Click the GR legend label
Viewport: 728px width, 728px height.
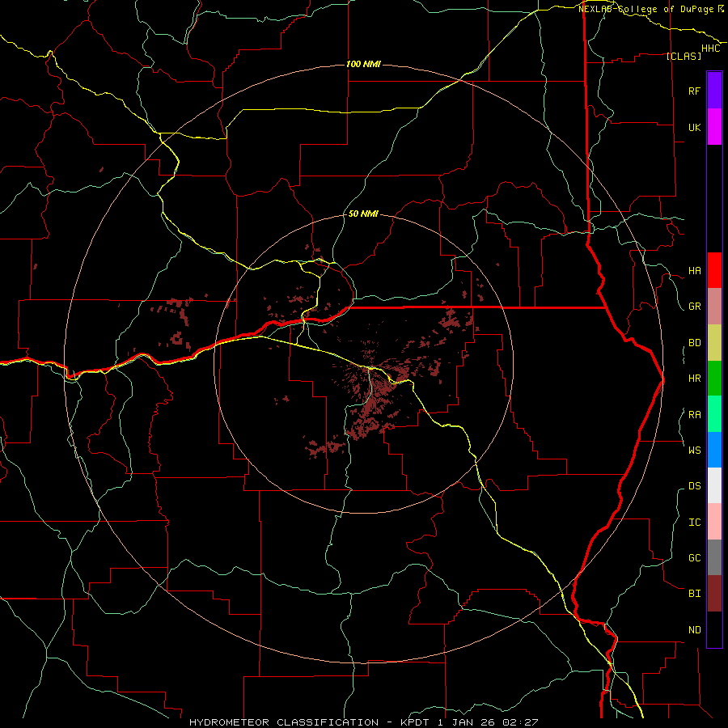[694, 307]
